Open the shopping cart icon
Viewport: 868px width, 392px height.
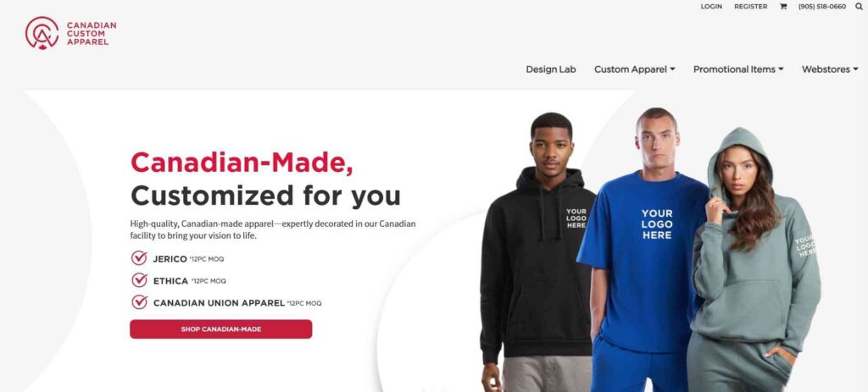pyautogui.click(x=782, y=7)
